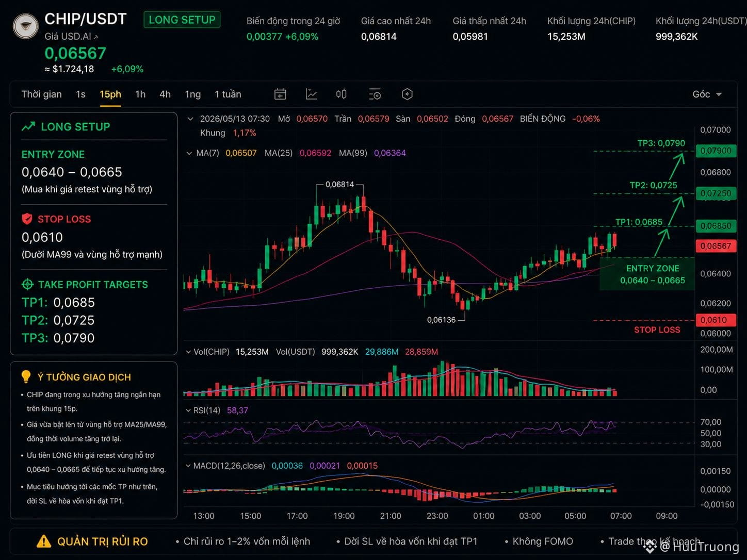Image resolution: width=747 pixels, height=560 pixels.
Task: Click the red shield icon beside STOP LOSS
Action: [27, 219]
